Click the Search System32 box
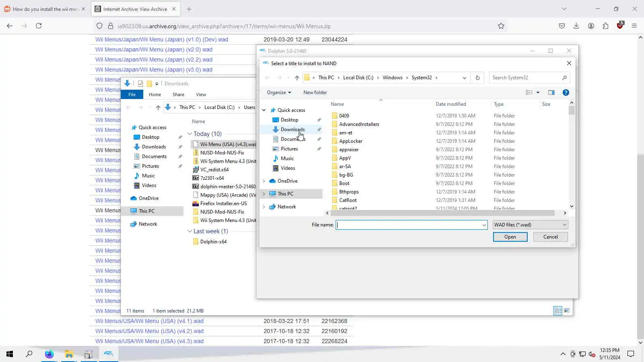This screenshot has height=362, width=644. point(526,78)
